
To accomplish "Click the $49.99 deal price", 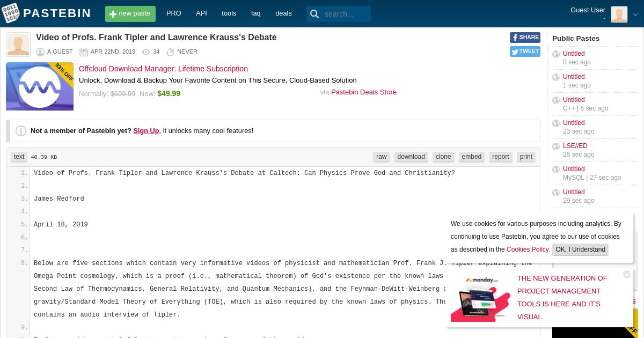I will click(x=169, y=93).
